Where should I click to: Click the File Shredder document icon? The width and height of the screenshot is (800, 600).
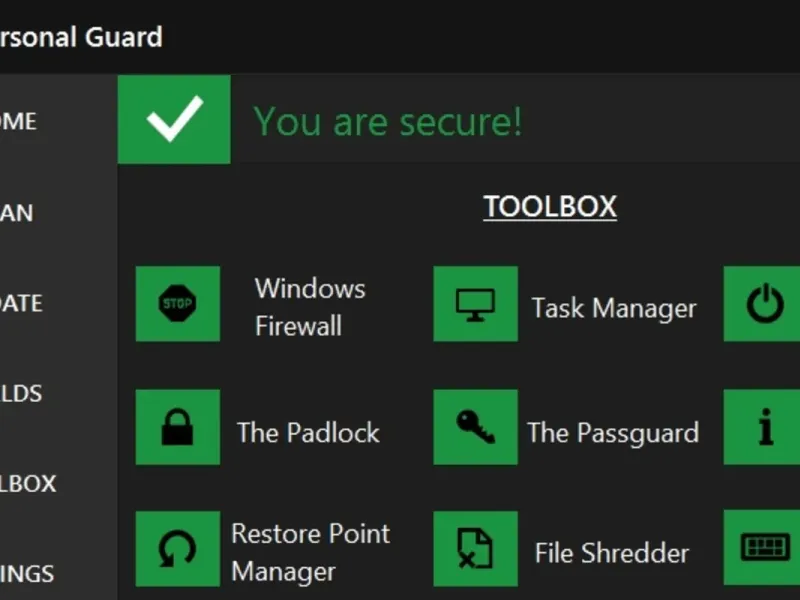(x=475, y=548)
